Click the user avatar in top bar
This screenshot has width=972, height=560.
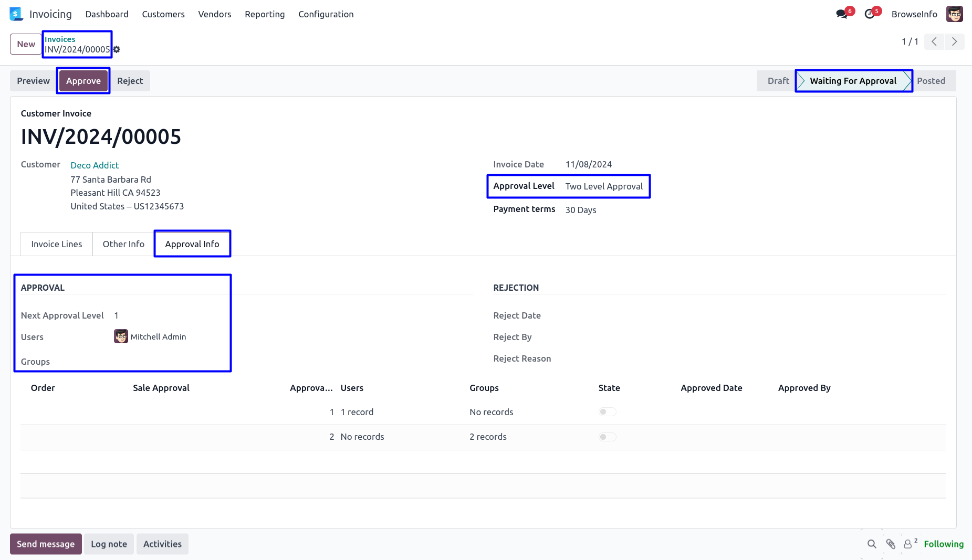point(954,14)
